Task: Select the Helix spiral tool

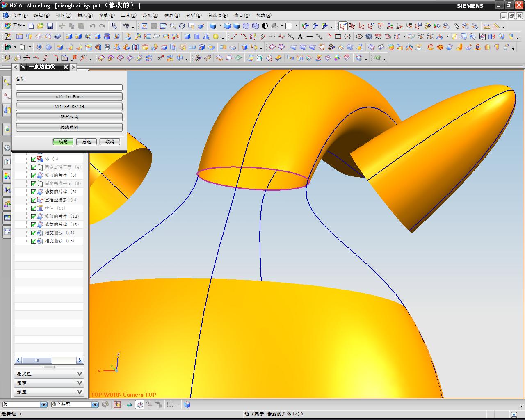Action: 369,37
